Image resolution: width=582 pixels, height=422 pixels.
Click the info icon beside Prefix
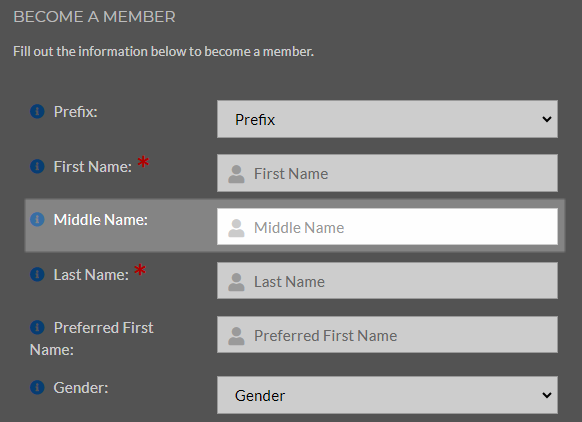pos(37,111)
